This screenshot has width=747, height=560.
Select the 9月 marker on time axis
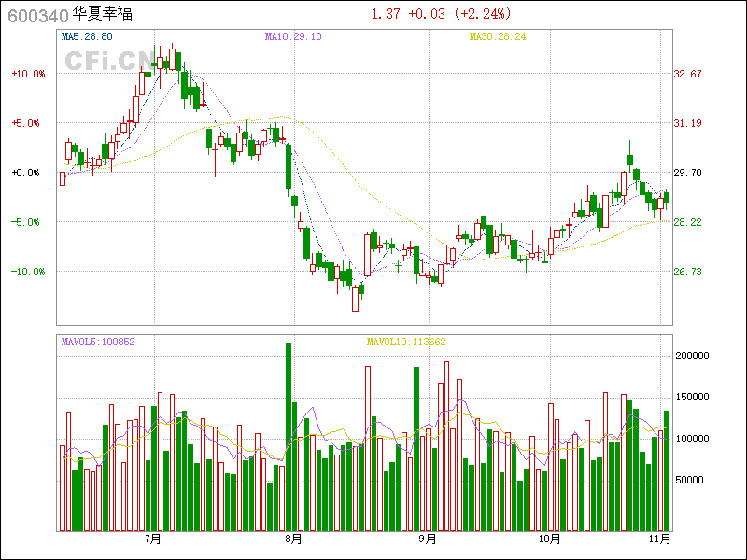pos(428,539)
